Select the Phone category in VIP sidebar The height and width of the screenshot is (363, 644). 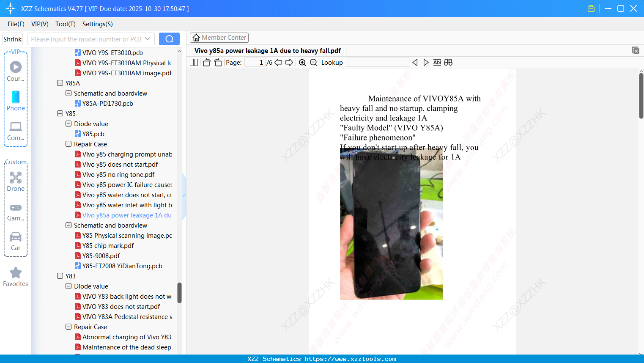(15, 102)
